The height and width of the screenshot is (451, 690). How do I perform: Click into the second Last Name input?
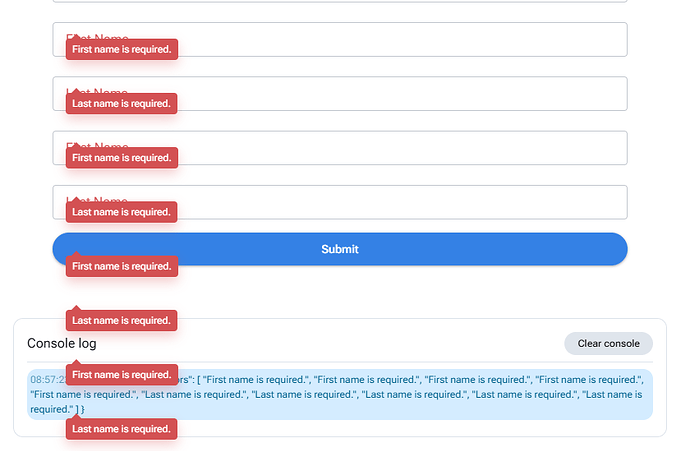400,202
